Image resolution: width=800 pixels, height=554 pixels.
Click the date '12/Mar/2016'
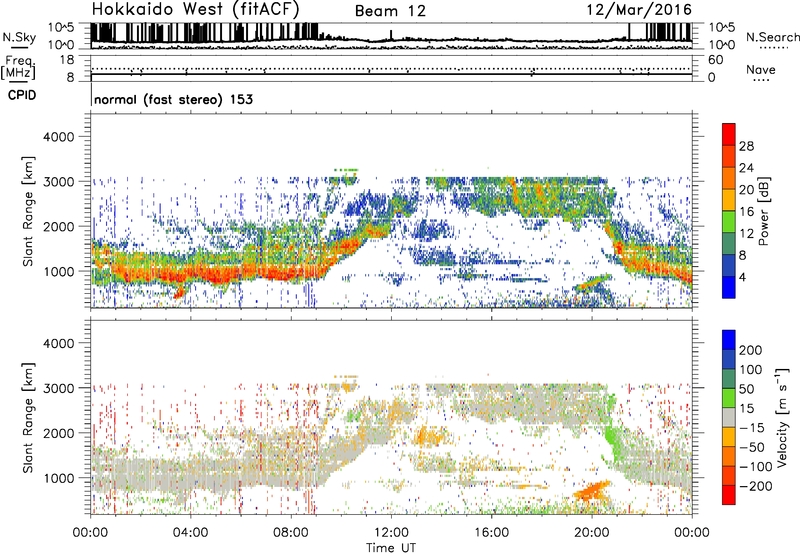pos(639,10)
